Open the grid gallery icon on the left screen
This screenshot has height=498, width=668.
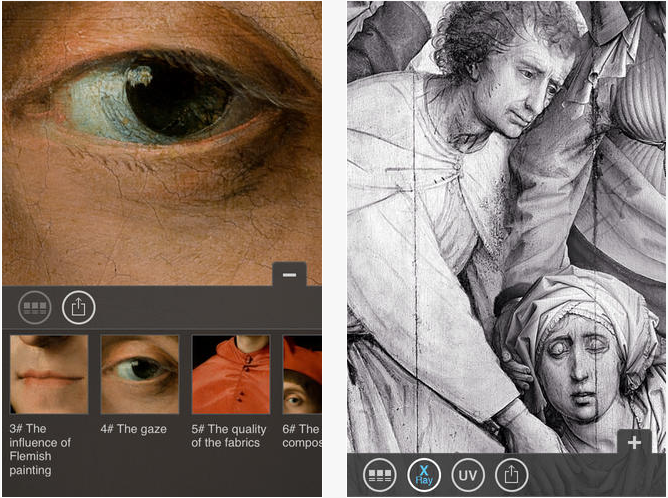(x=35, y=307)
